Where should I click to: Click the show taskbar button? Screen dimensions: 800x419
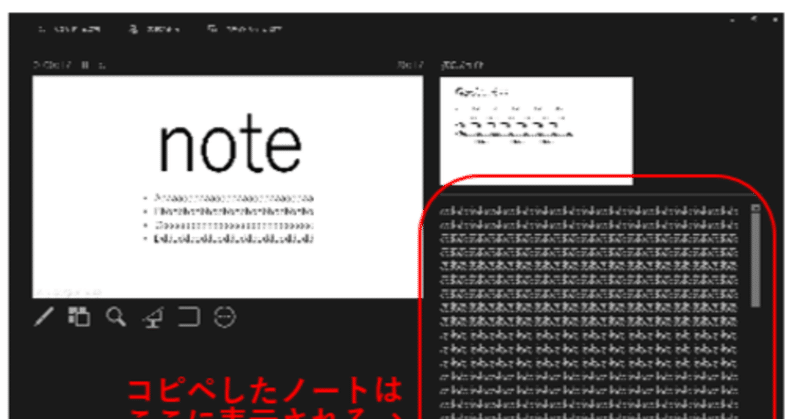click(70, 29)
